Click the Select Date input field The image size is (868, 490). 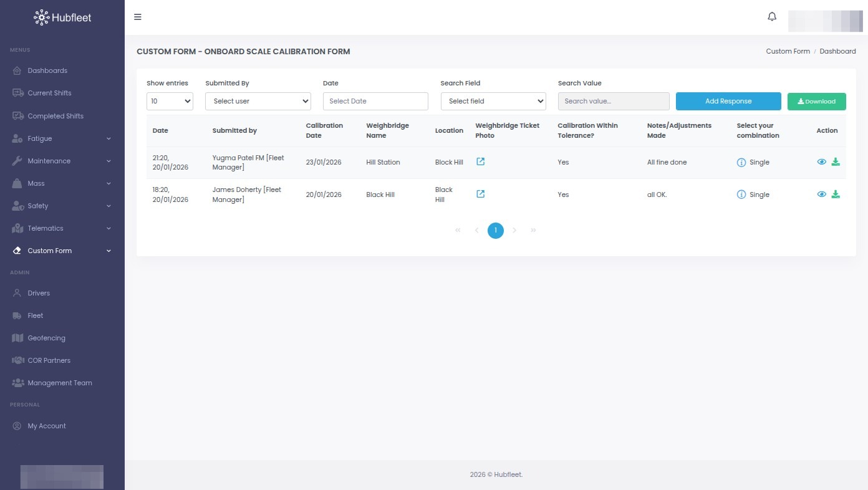pos(375,101)
